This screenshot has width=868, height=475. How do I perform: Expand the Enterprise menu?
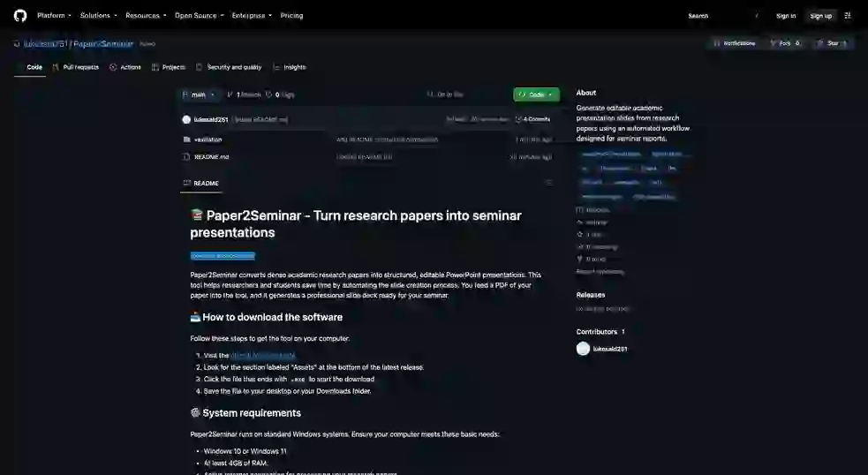pyautogui.click(x=252, y=16)
